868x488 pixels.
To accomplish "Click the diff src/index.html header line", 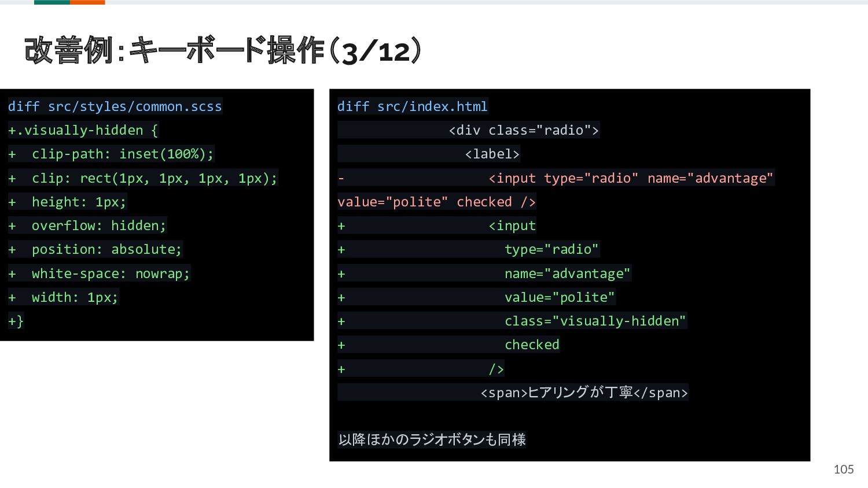I will click(412, 106).
